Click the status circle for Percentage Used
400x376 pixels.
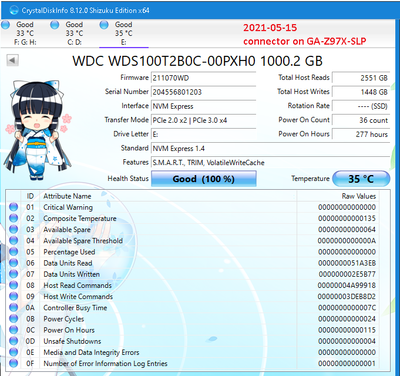(13, 252)
